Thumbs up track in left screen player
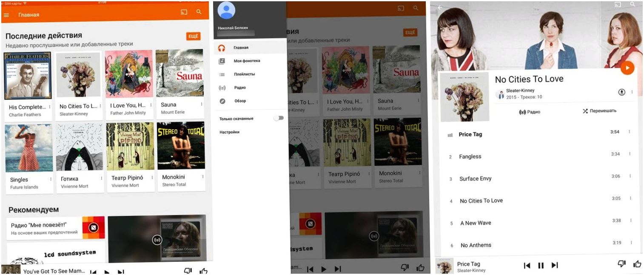Screen dimensions: 644x275 click(204, 271)
